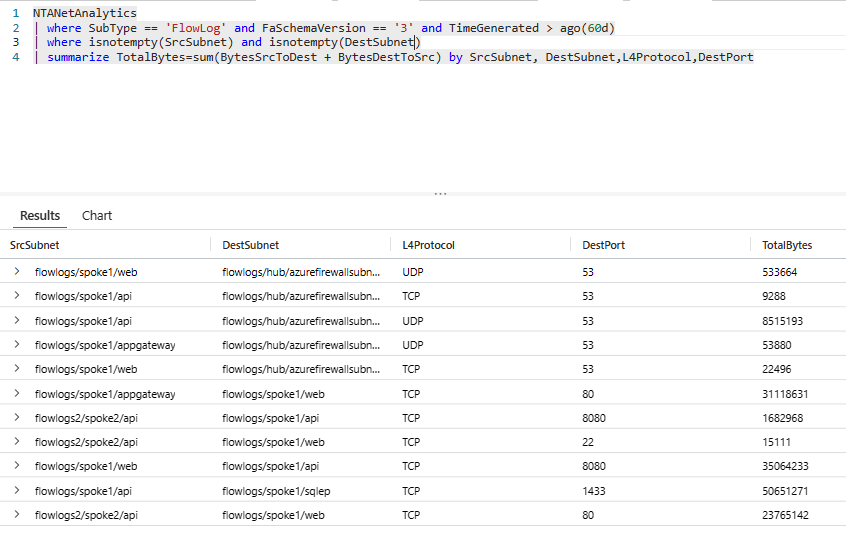Click the DestPort column header
This screenshot has height=540, width=846.
tap(603, 245)
